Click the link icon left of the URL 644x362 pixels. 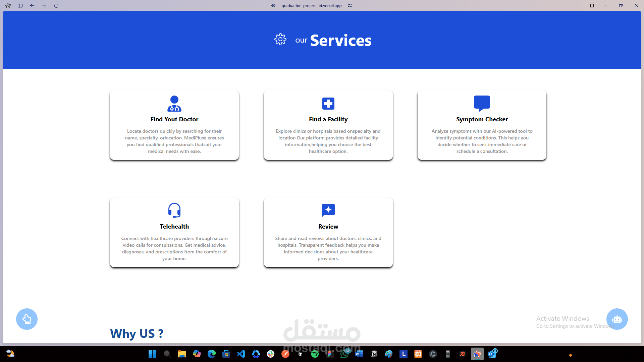[x=273, y=6]
